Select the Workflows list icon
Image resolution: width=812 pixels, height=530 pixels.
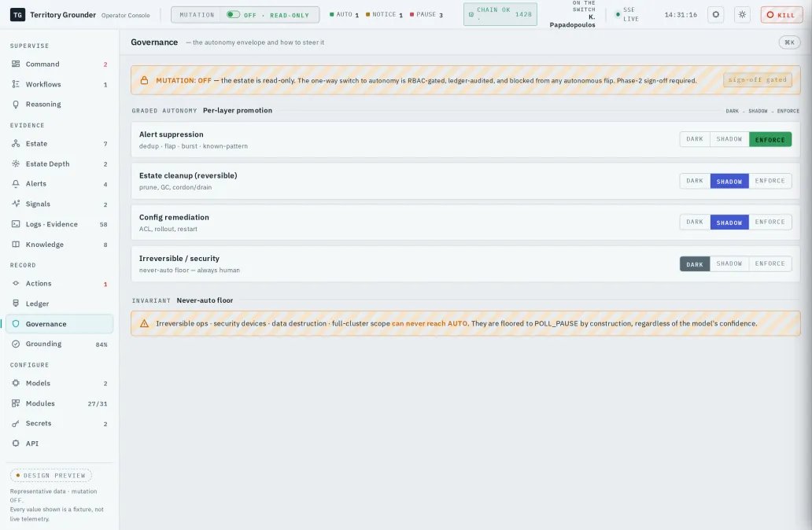tap(16, 84)
